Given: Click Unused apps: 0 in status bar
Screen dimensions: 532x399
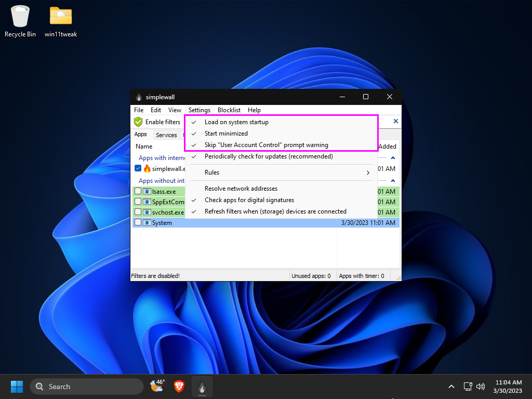Looking at the screenshot, I should click(311, 276).
